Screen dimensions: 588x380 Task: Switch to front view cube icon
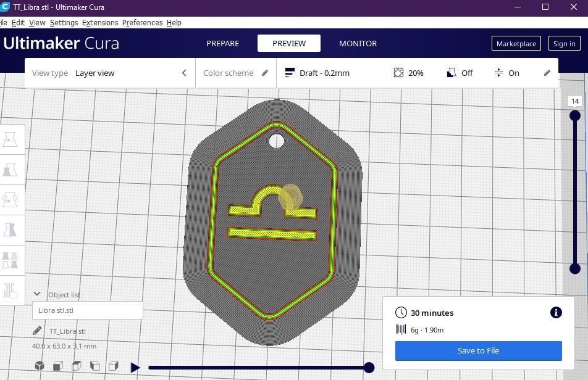tap(58, 366)
